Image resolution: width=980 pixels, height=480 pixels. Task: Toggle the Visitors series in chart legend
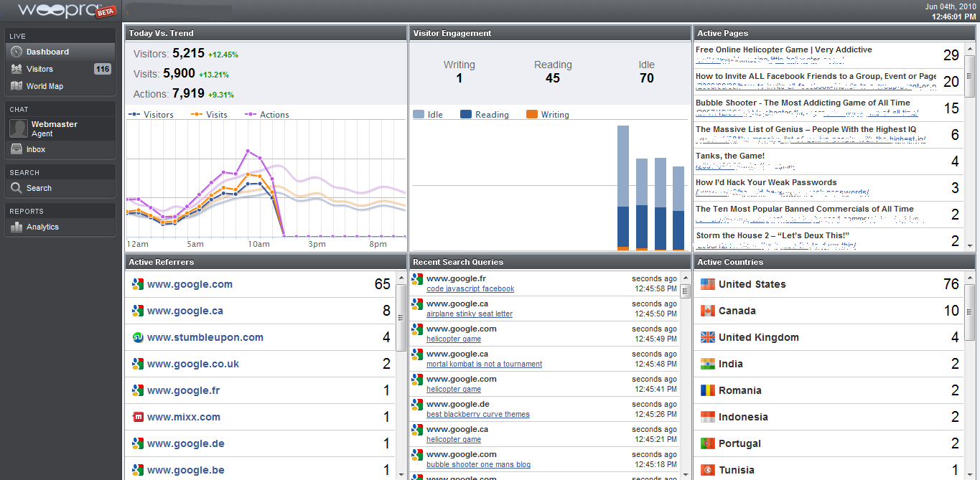[x=151, y=114]
